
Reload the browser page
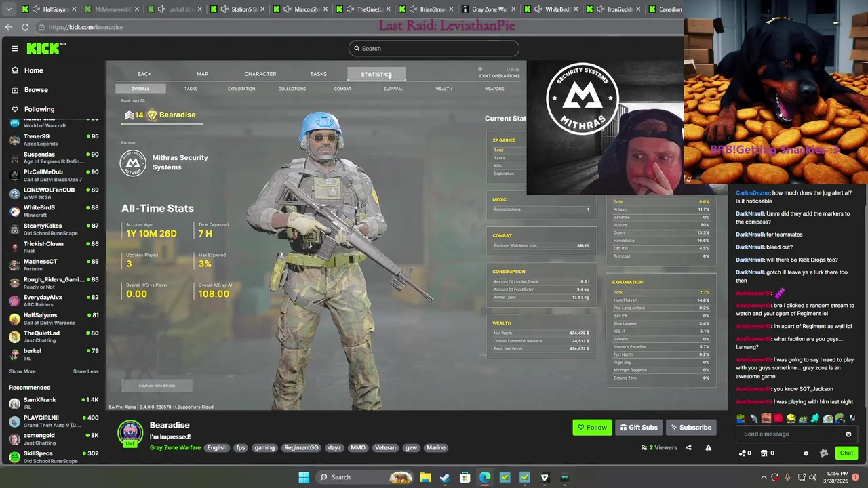[25, 27]
